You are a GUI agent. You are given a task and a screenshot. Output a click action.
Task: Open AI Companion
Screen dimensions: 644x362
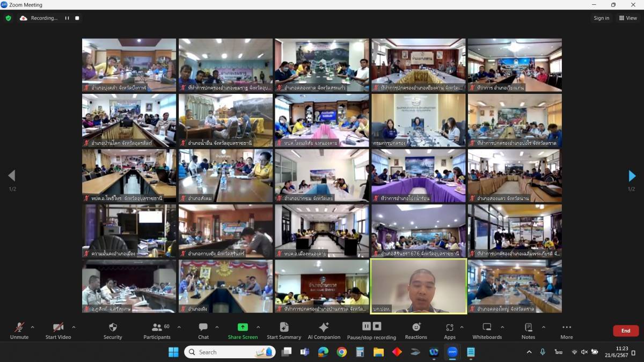coord(324,330)
